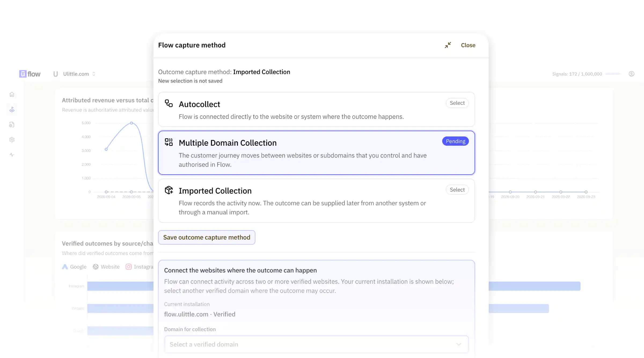Click the flow.ulittle.com · Verified text

(x=200, y=314)
